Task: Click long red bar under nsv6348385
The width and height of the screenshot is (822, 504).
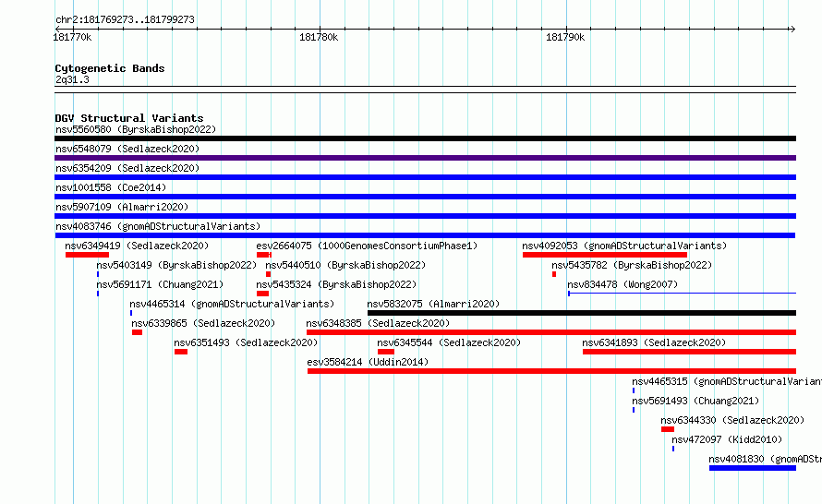Action: point(551,332)
